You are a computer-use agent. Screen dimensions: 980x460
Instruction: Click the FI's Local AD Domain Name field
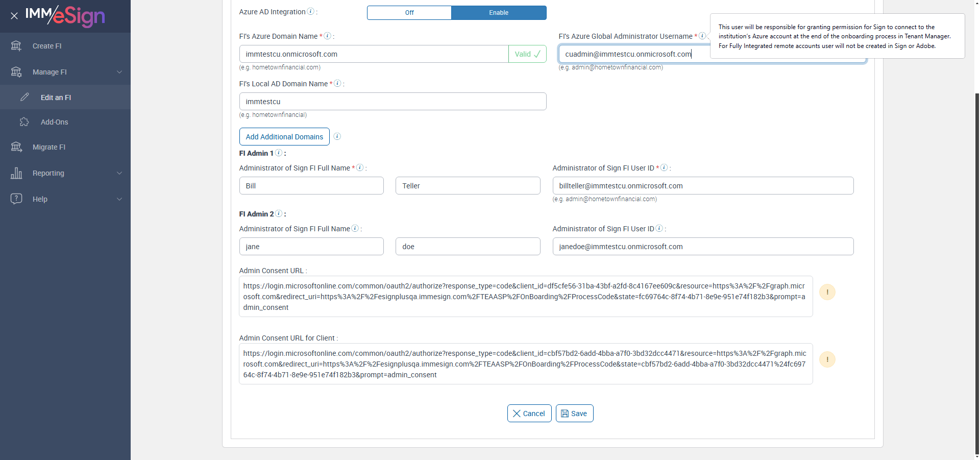pos(393,102)
